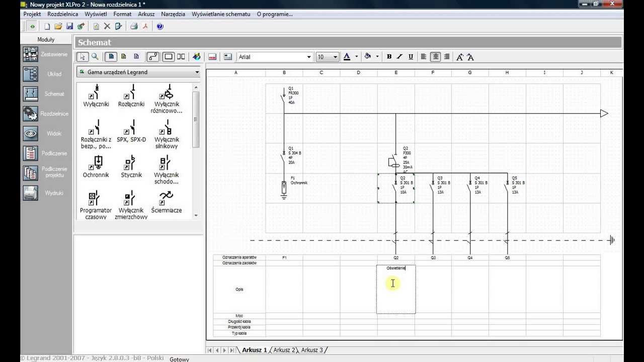Align text to the right
Viewport: 644px width, 362px height.
coord(447,57)
